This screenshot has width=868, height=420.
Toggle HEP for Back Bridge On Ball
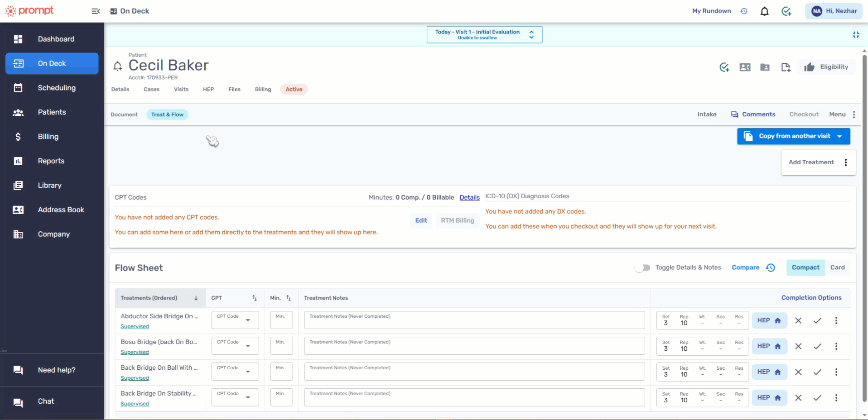(769, 372)
